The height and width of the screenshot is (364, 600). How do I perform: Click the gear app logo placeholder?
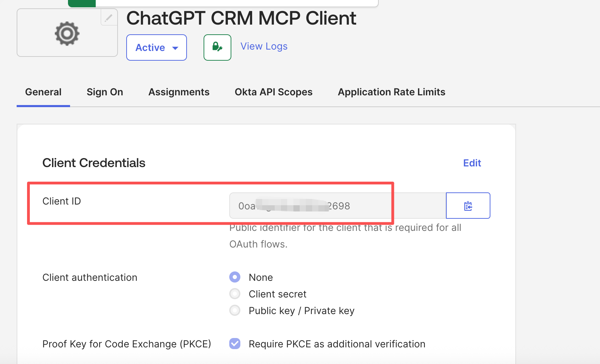point(67,33)
